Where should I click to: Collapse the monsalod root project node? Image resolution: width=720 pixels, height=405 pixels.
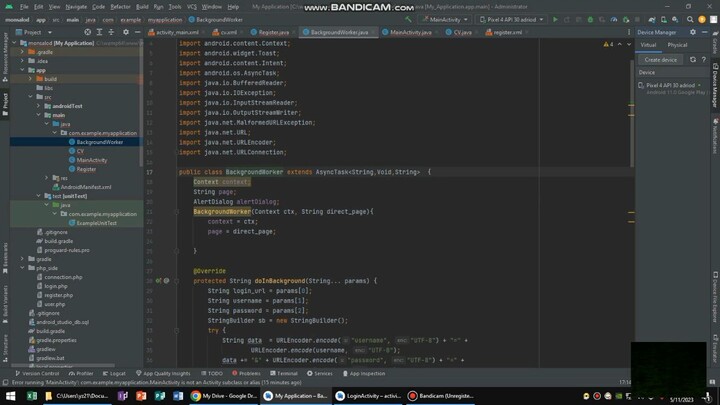14,43
